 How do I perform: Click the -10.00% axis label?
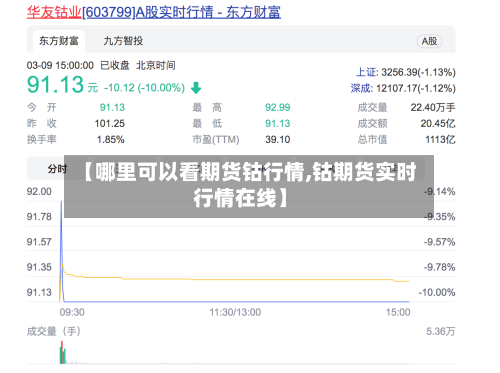pyautogui.click(x=437, y=292)
